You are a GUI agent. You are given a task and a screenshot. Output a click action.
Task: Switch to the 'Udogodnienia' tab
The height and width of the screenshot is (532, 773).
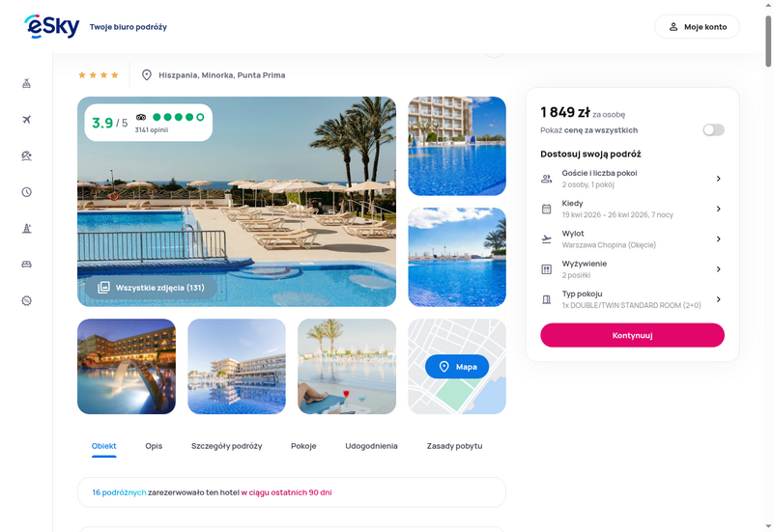click(371, 446)
